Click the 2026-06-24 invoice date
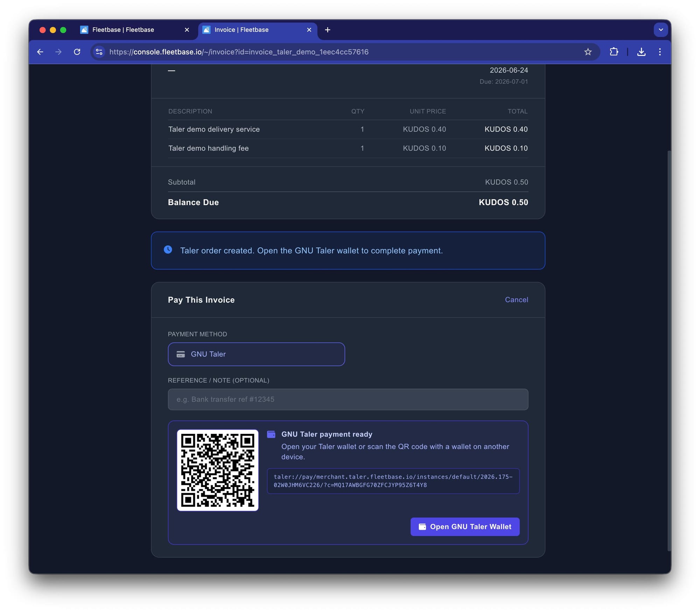Screen dimensions: 700x612 point(509,70)
